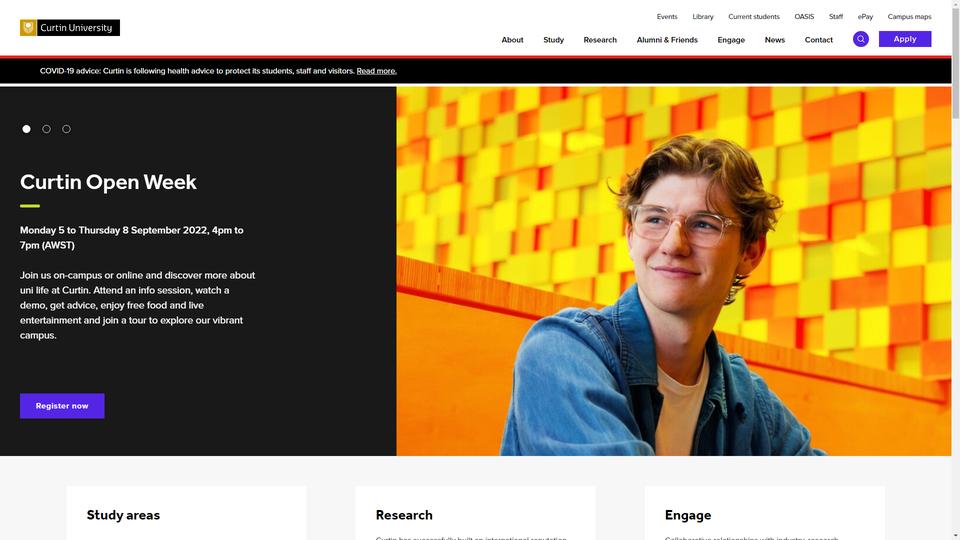960x540 pixels.
Task: Open Campus maps link
Action: (x=909, y=17)
